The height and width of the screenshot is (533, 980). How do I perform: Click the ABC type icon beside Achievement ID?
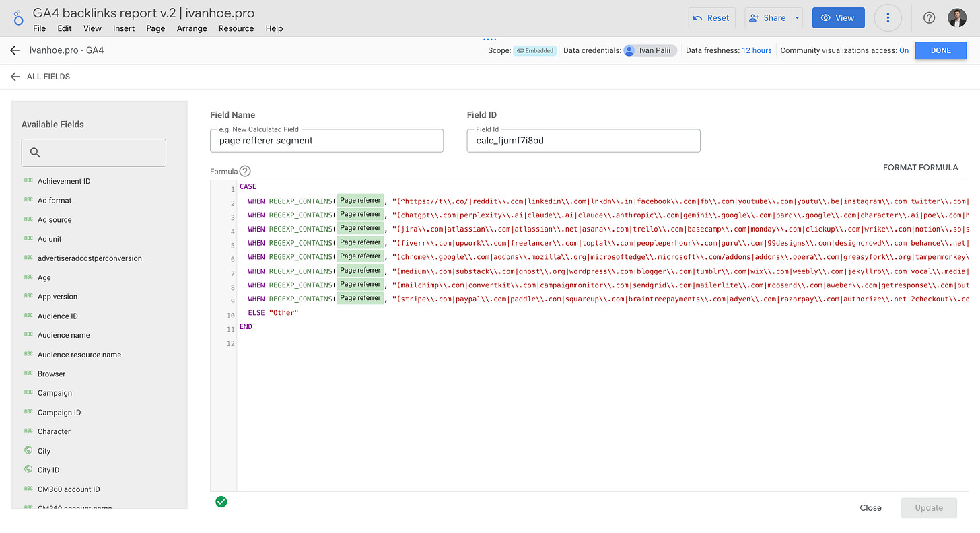click(28, 181)
